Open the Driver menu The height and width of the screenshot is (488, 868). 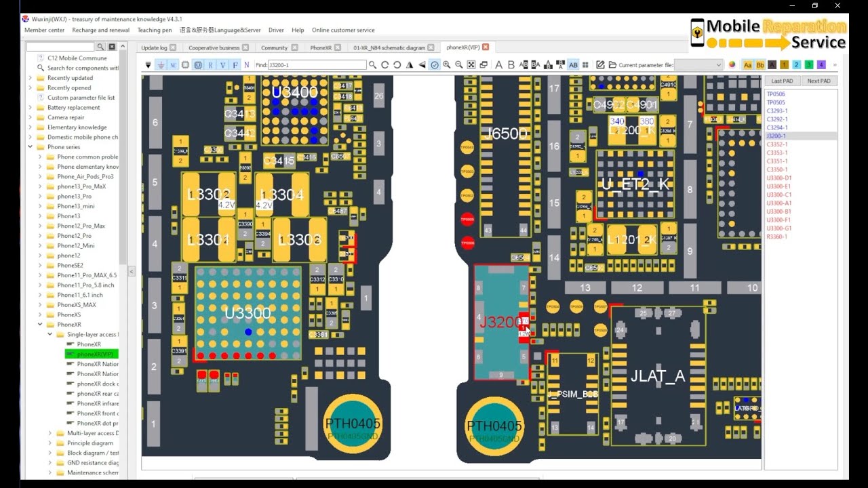tap(276, 30)
